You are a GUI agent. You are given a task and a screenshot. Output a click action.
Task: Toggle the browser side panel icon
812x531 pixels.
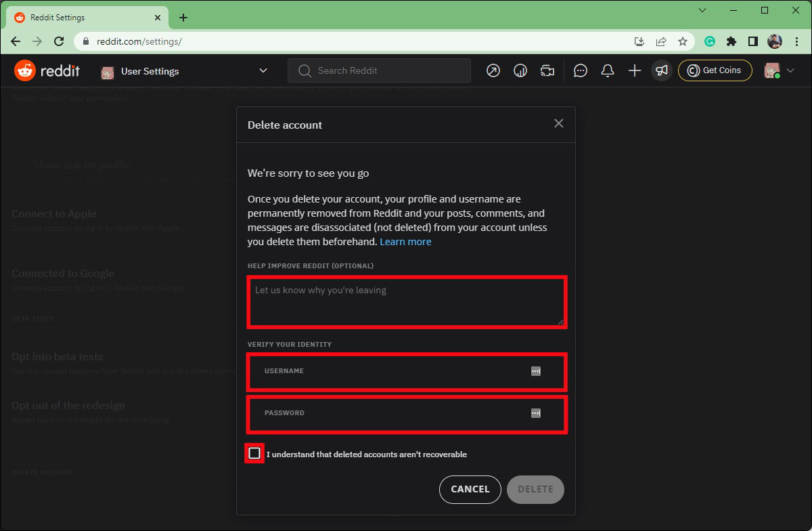click(753, 41)
